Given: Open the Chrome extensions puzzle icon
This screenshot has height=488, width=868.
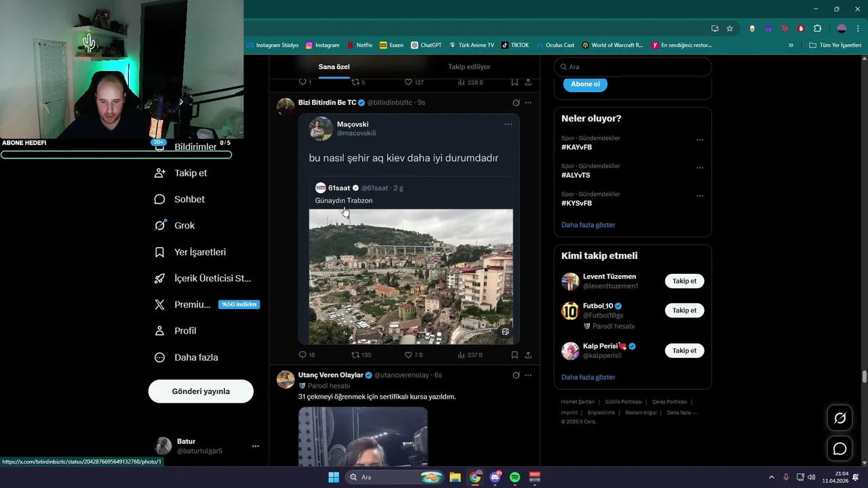Looking at the screenshot, I should coord(817,28).
